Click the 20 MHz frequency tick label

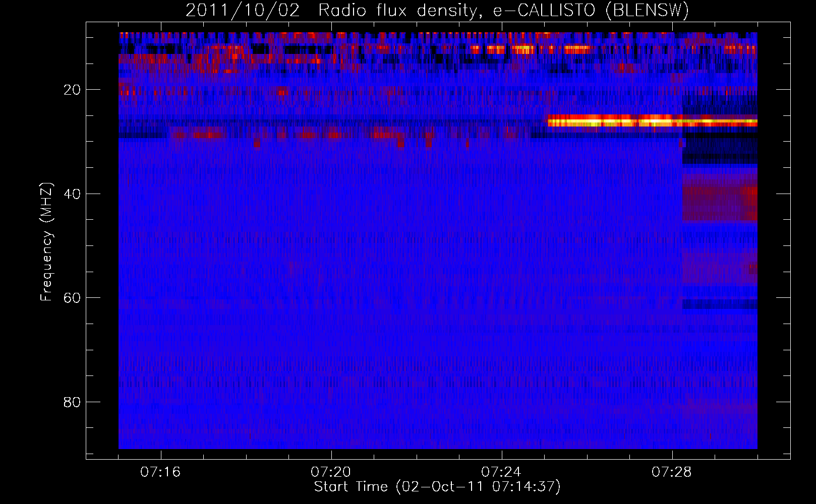[x=73, y=90]
